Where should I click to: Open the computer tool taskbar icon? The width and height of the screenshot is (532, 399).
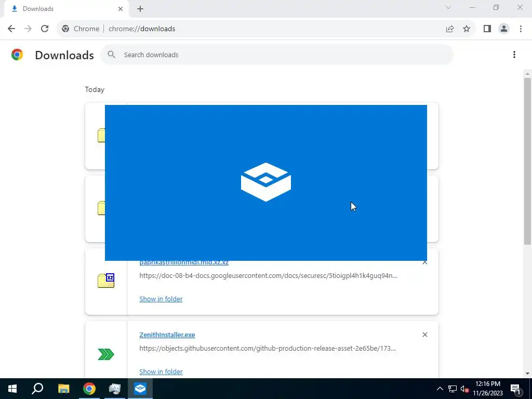pos(115,389)
